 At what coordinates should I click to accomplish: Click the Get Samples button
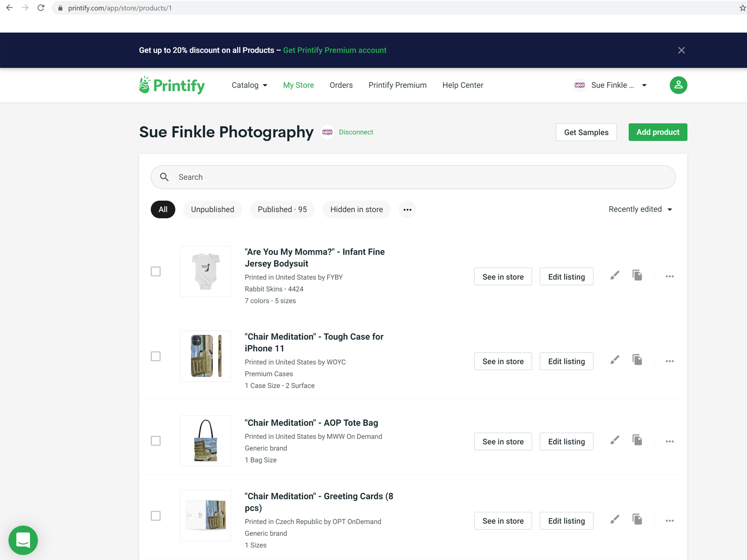(586, 132)
